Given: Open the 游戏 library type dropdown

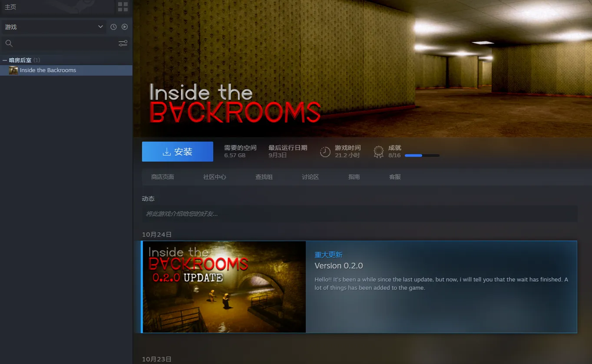Looking at the screenshot, I should 54,27.
